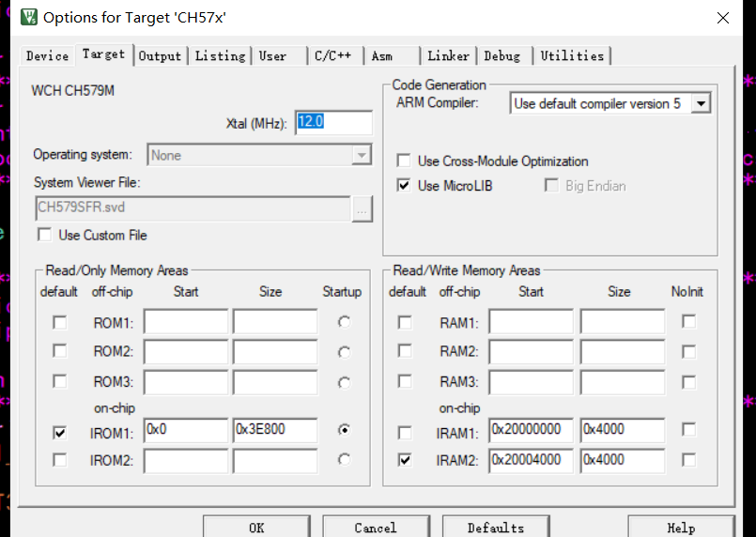Enable Use Cross-Module Optimization

[x=404, y=161]
